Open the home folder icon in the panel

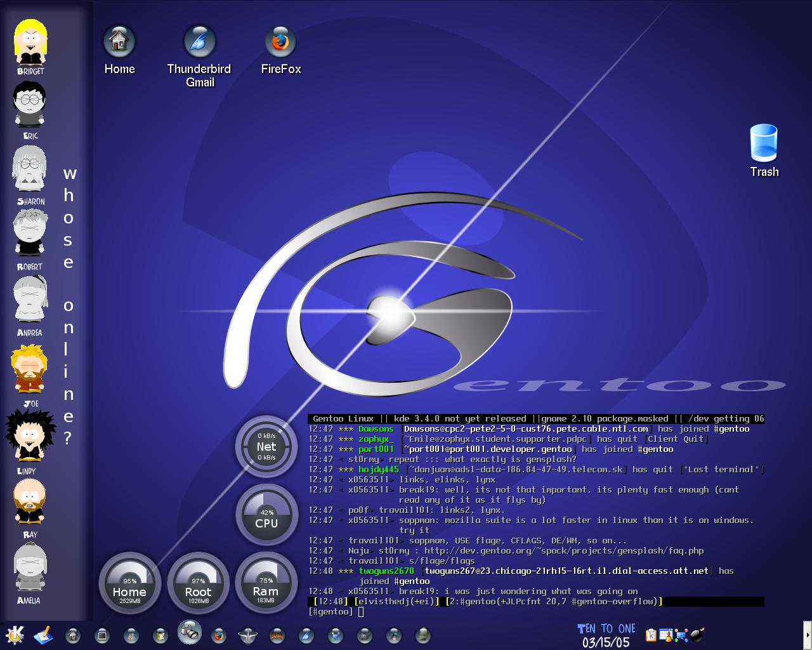[x=73, y=635]
